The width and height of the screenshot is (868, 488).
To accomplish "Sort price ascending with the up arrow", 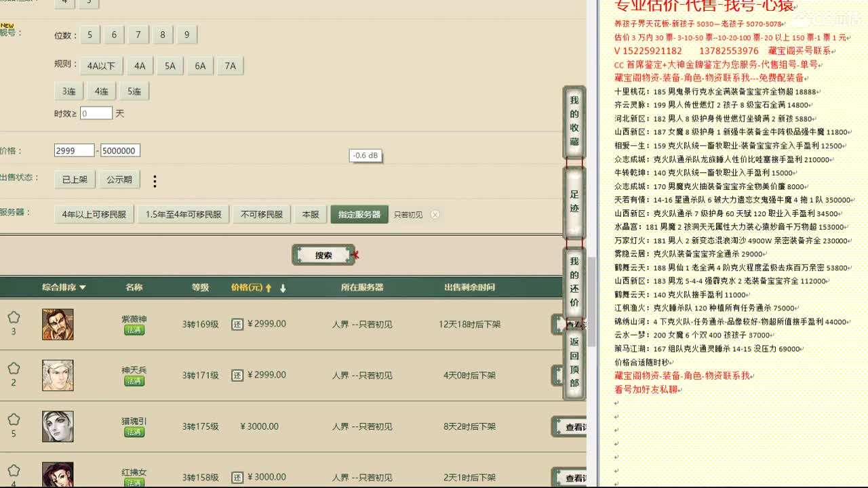I will pos(269,288).
